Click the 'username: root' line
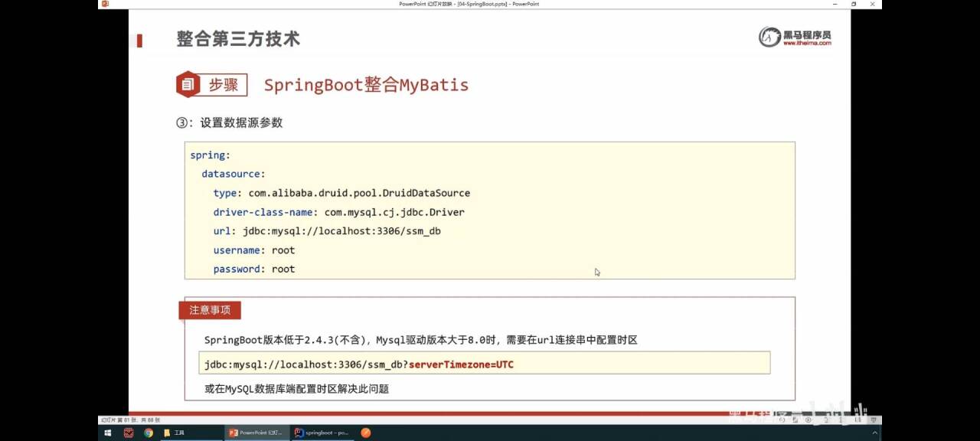 click(x=254, y=250)
